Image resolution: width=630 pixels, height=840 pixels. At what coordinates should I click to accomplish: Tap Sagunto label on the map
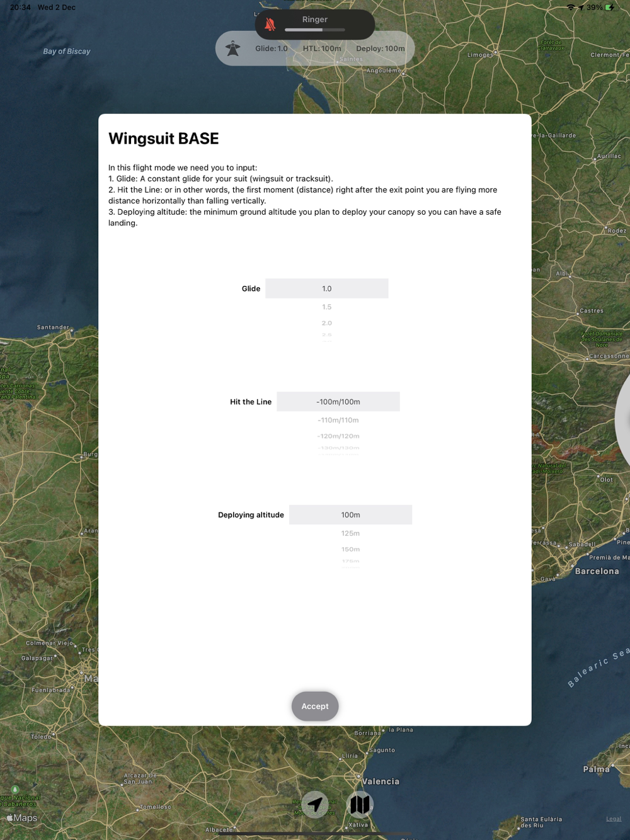382,750
